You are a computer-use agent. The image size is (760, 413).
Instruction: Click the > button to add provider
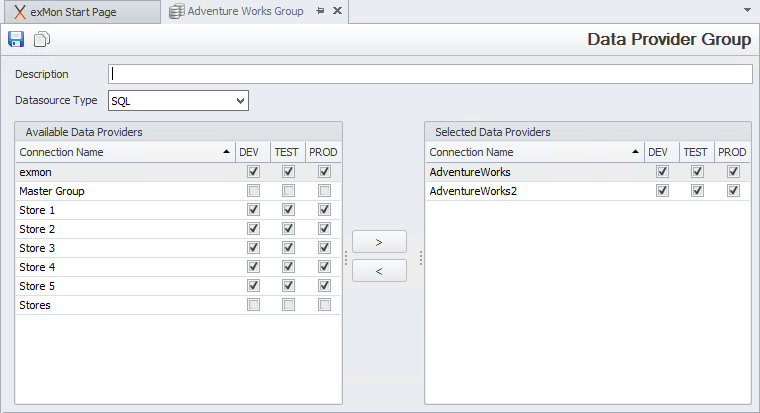click(x=379, y=242)
